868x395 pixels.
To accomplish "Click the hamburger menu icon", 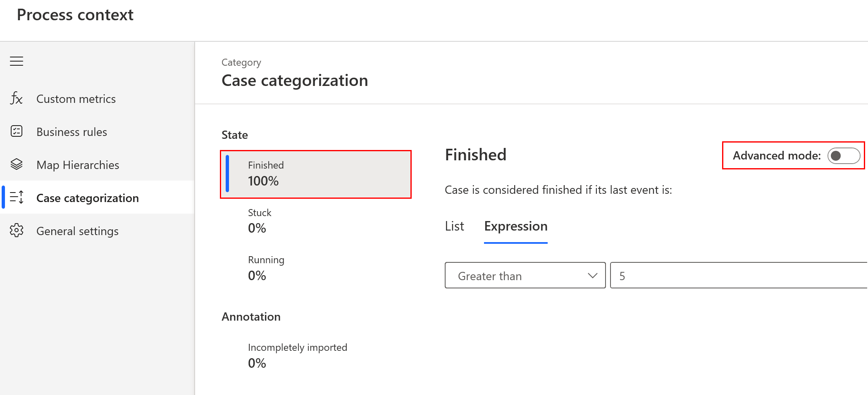I will (x=17, y=61).
